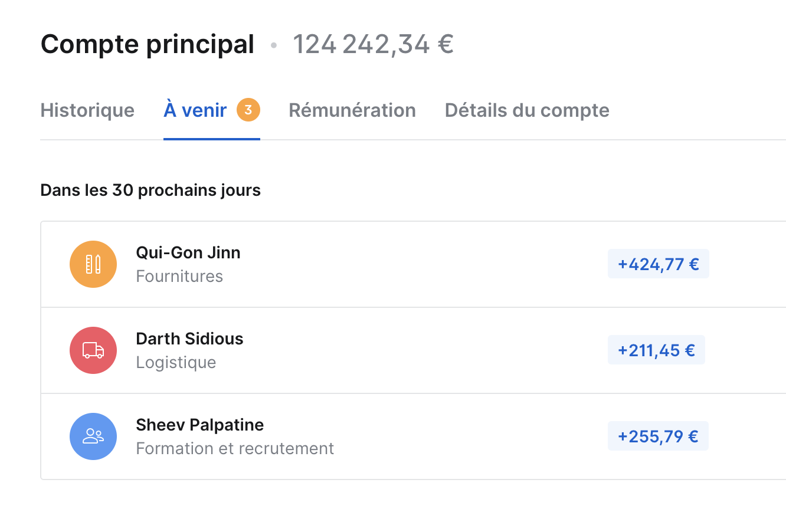Click the Dans les 30 prochains jours heading
The width and height of the screenshot is (786, 532).
pos(150,191)
